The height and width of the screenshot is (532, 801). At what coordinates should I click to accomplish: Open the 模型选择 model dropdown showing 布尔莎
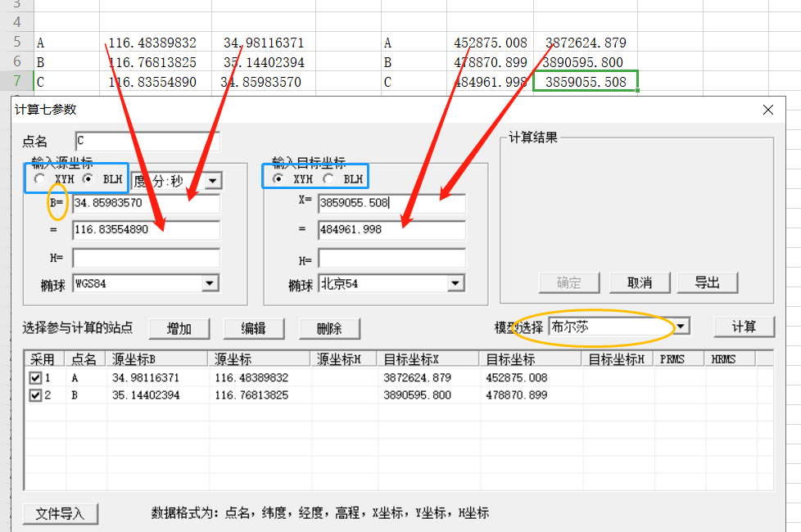coord(680,326)
